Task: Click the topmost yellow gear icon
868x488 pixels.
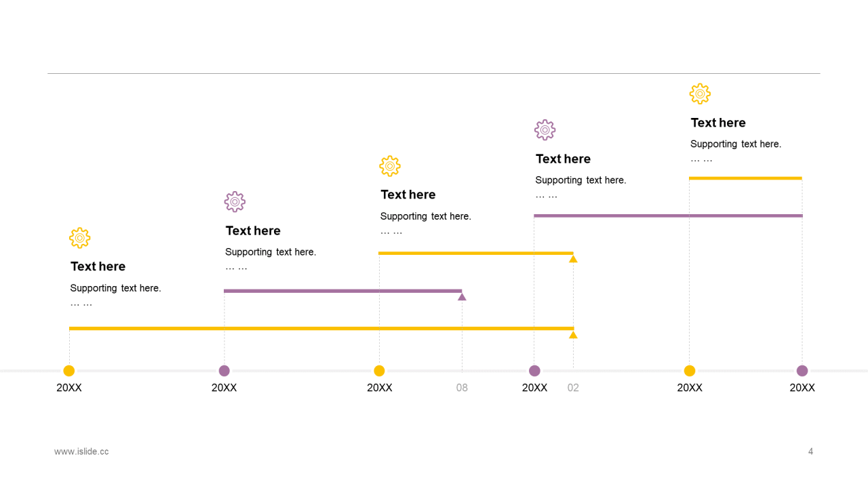Action: (x=700, y=94)
